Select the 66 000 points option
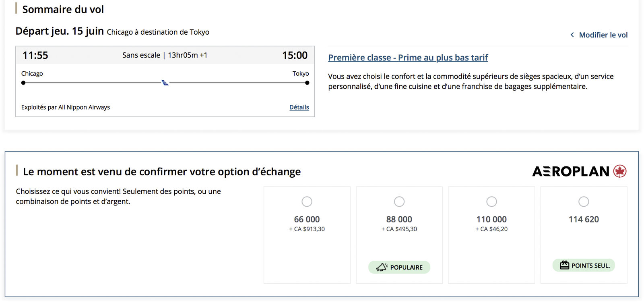 point(307,201)
